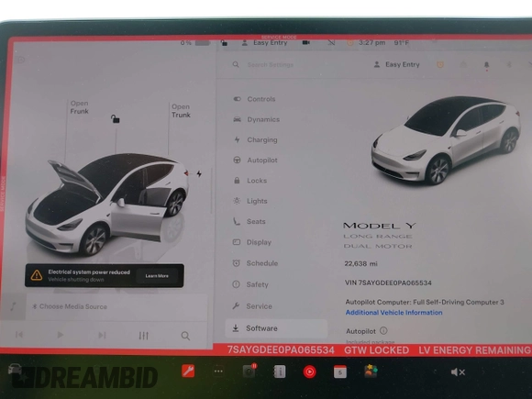Select the Software menu item
This screenshot has width=532, height=399.
[x=276, y=328]
